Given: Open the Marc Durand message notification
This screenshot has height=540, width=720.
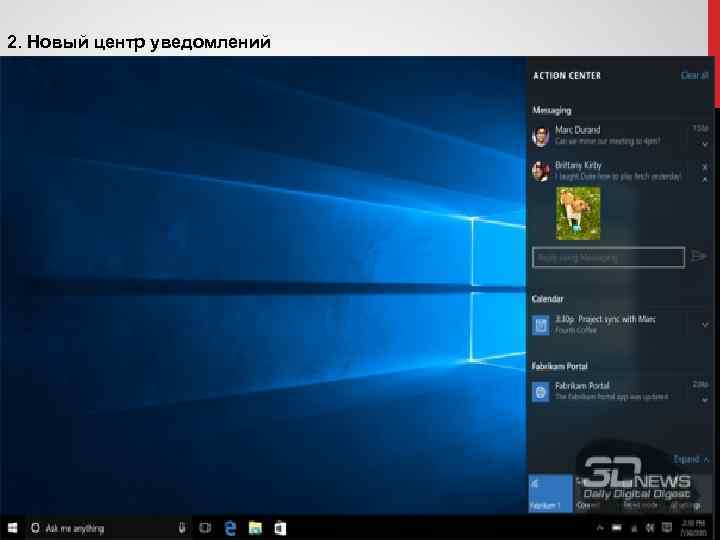Looking at the screenshot, I should click(620, 135).
